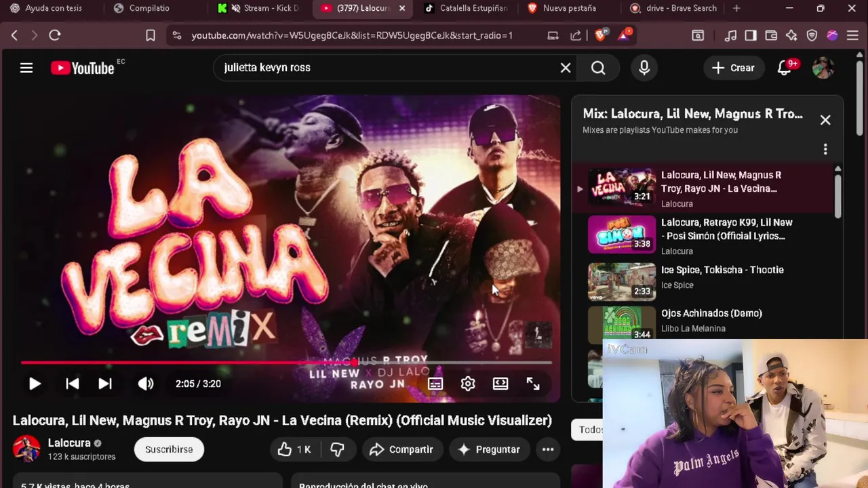The height and width of the screenshot is (488, 868).
Task: Open the site info icon left of URL
Action: pyautogui.click(x=176, y=35)
